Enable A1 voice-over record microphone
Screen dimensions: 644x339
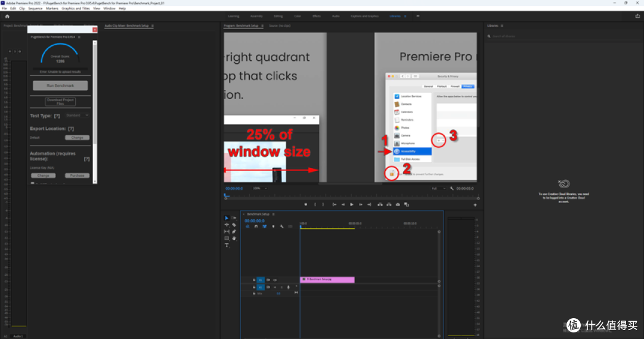point(289,287)
